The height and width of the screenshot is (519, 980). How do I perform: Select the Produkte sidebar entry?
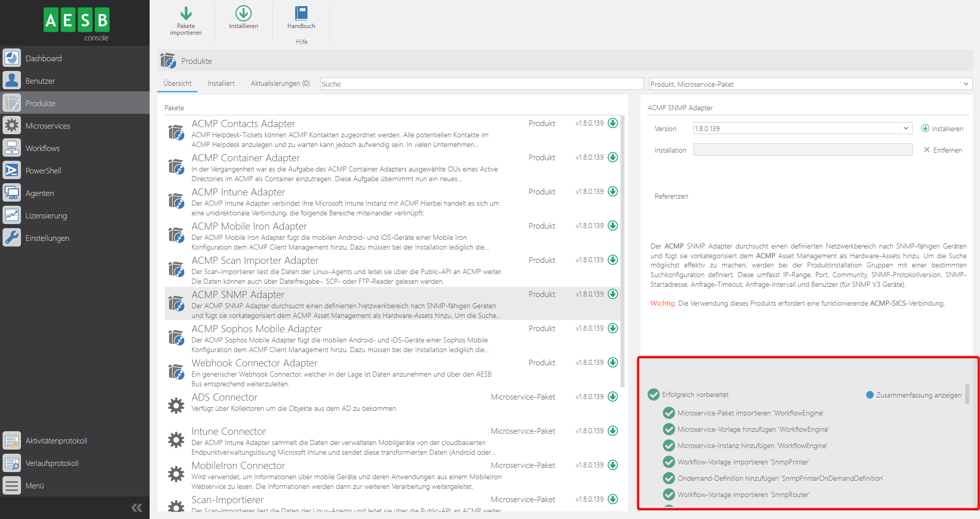click(75, 103)
